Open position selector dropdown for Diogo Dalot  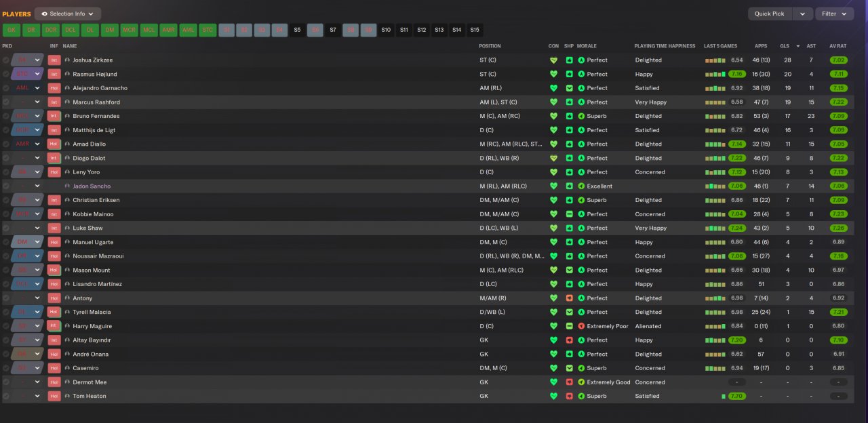[38, 158]
